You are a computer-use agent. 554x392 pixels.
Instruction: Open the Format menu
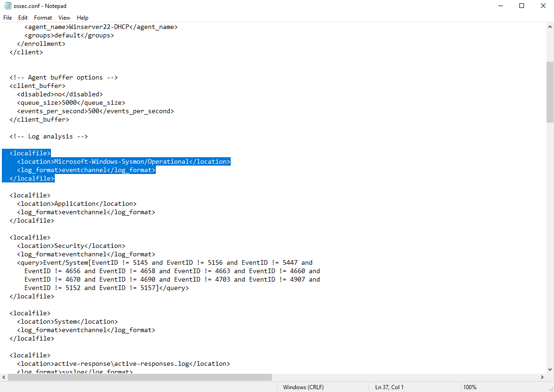[43, 18]
